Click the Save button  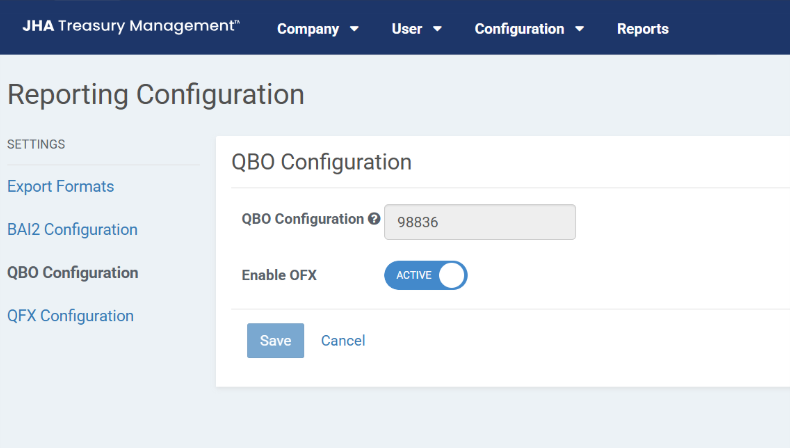pos(276,341)
